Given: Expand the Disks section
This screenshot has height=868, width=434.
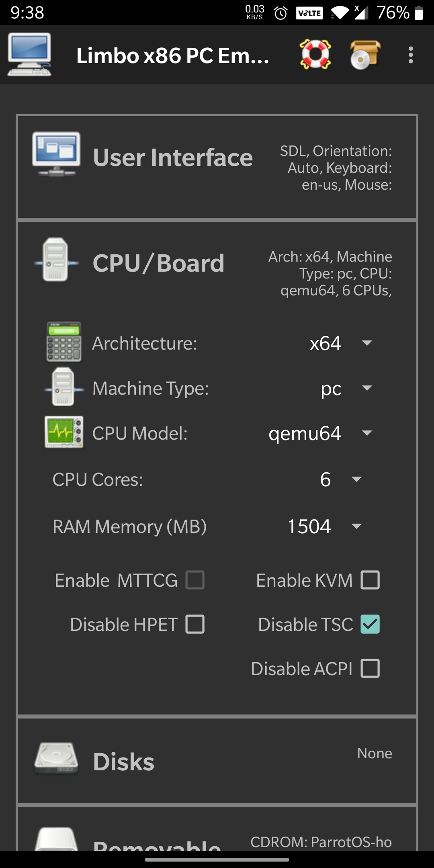Looking at the screenshot, I should pyautogui.click(x=124, y=762).
